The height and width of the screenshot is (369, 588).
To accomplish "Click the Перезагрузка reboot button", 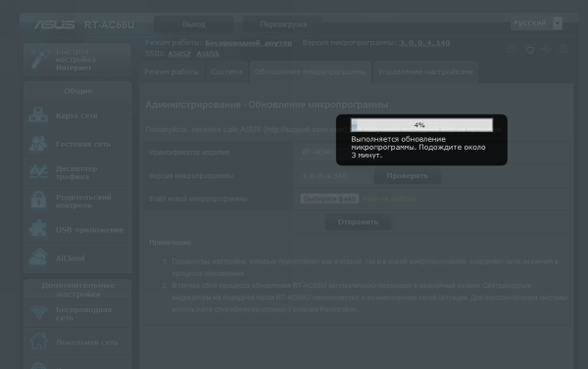I will pyautogui.click(x=283, y=24).
